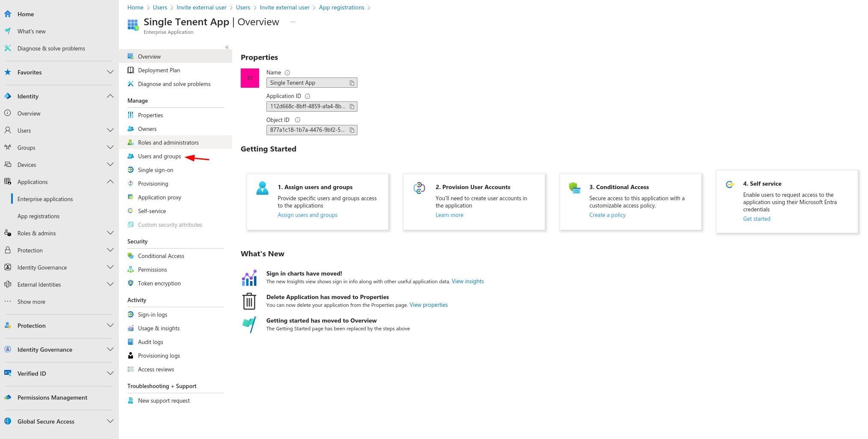Screen dimensions: 868x439
Task: Open Conditional Access under Security
Action: point(161,256)
